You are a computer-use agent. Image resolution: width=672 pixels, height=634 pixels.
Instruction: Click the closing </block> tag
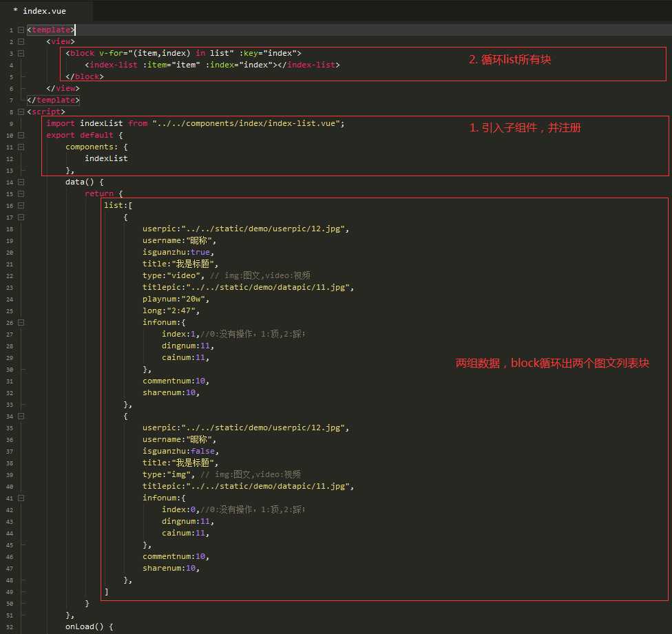point(85,76)
